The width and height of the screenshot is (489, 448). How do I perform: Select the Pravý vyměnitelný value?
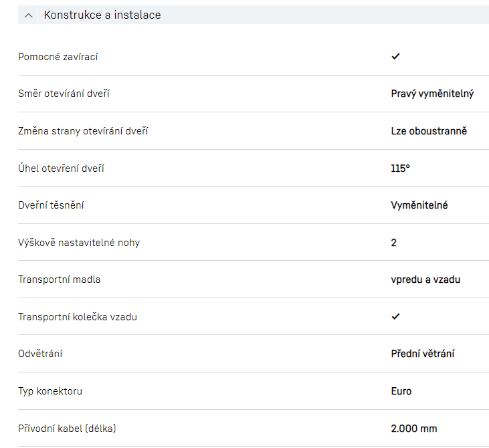coord(432,94)
